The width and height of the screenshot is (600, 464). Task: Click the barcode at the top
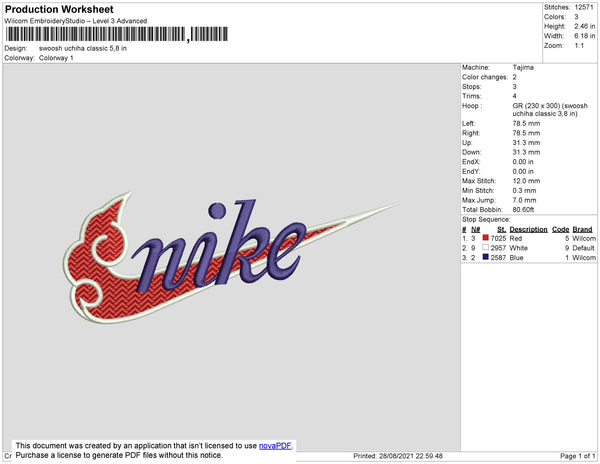117,34
